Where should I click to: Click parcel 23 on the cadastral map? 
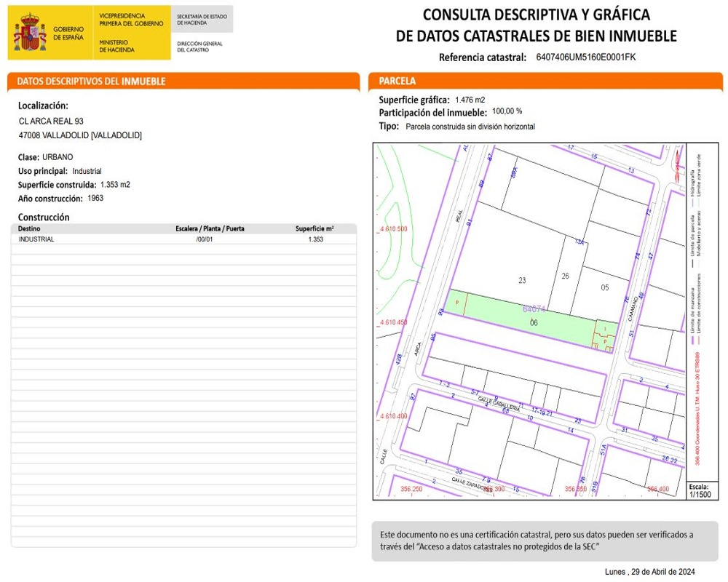[522, 280]
